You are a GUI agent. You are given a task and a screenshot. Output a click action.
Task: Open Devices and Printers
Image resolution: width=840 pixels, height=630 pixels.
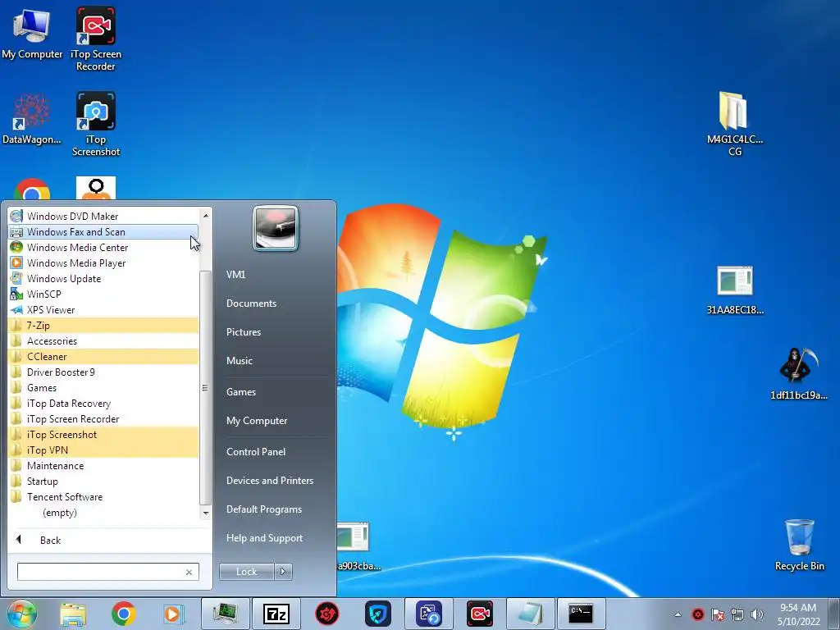tap(276, 481)
